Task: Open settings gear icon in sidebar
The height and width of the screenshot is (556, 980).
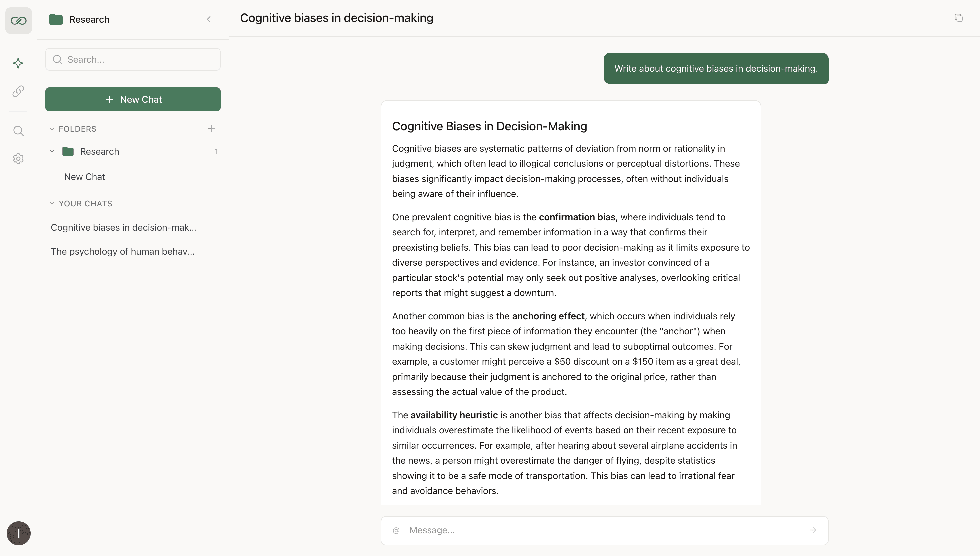Action: point(18,158)
